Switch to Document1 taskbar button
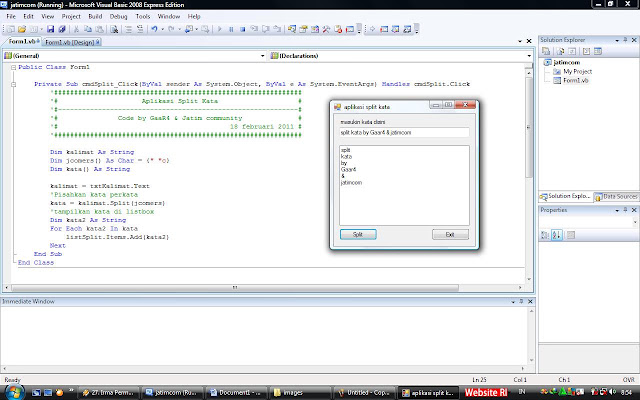Screen dimensions: 640x400 coord(236,393)
